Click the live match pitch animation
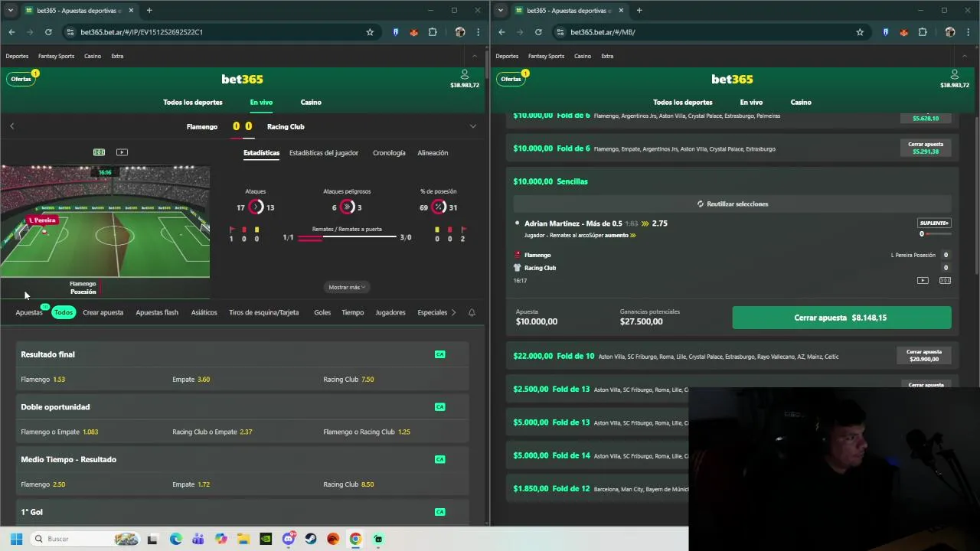980x551 pixels. click(105, 222)
